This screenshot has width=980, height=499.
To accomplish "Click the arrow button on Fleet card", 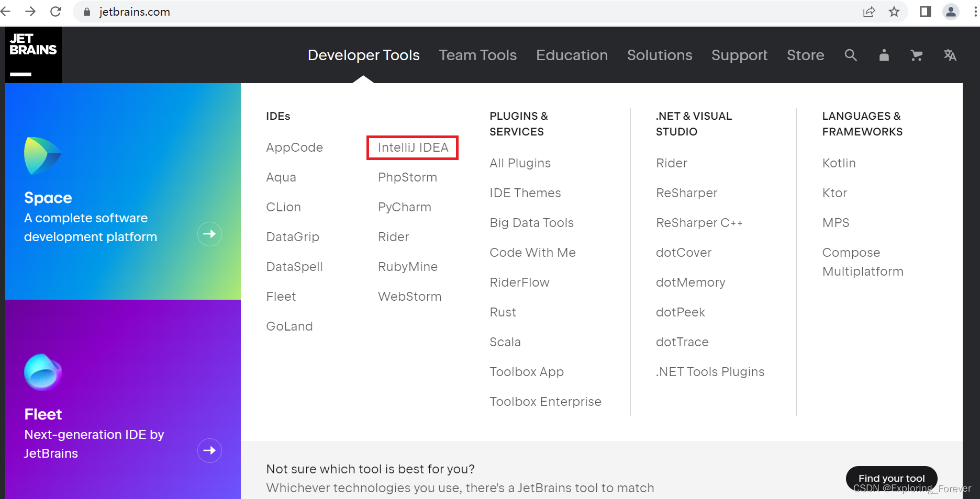I will pos(209,450).
